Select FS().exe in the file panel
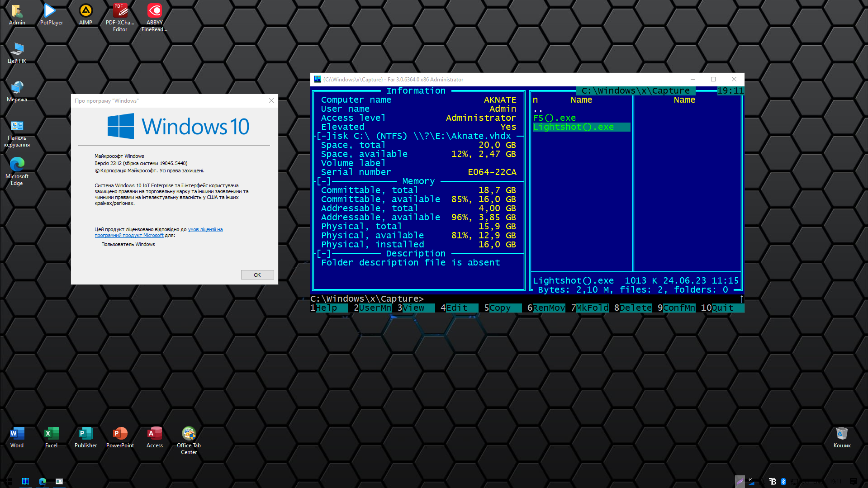Viewport: 868px width, 488px height. pos(554,118)
